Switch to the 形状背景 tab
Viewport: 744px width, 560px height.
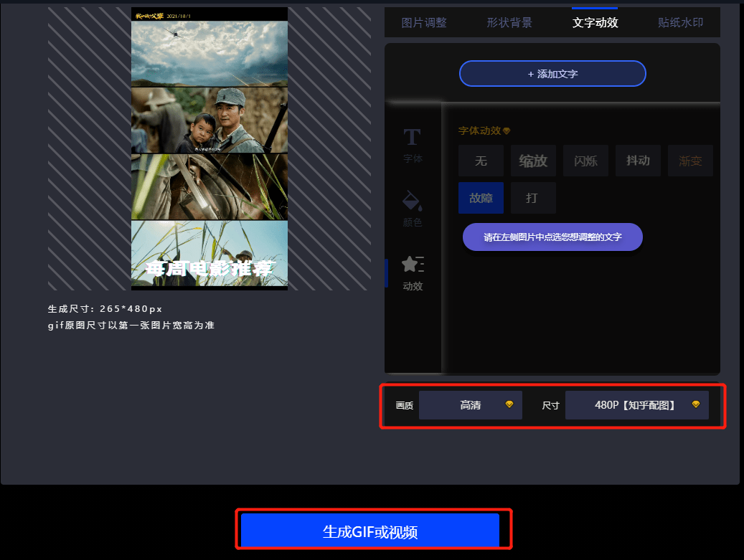click(x=509, y=22)
